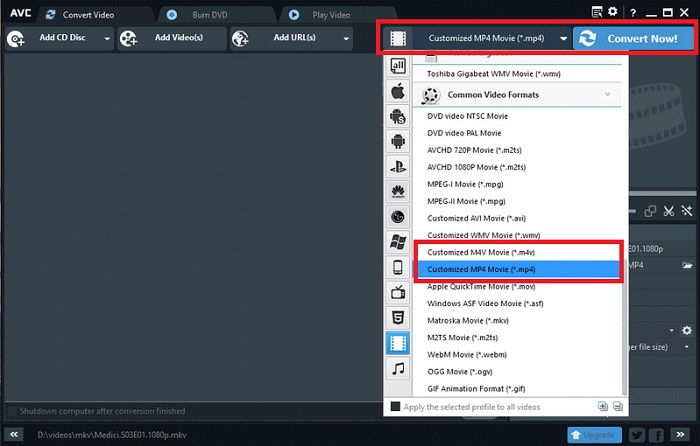Open the LG devices category

tap(398, 217)
